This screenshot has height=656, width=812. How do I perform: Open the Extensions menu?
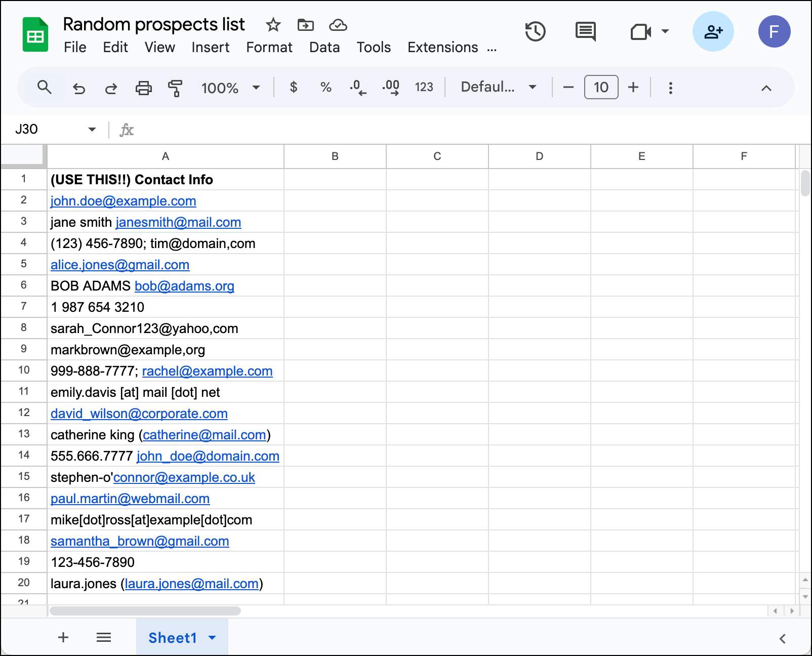point(443,47)
